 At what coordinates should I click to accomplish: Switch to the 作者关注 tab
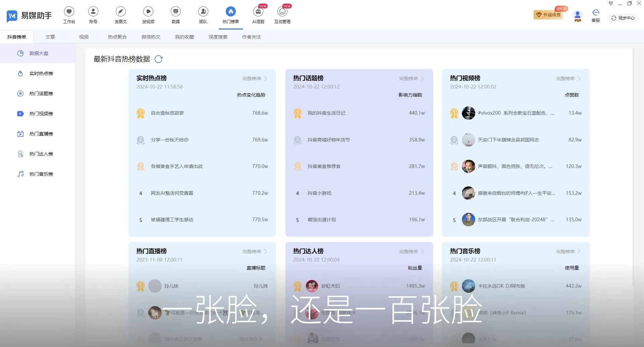[x=252, y=37]
